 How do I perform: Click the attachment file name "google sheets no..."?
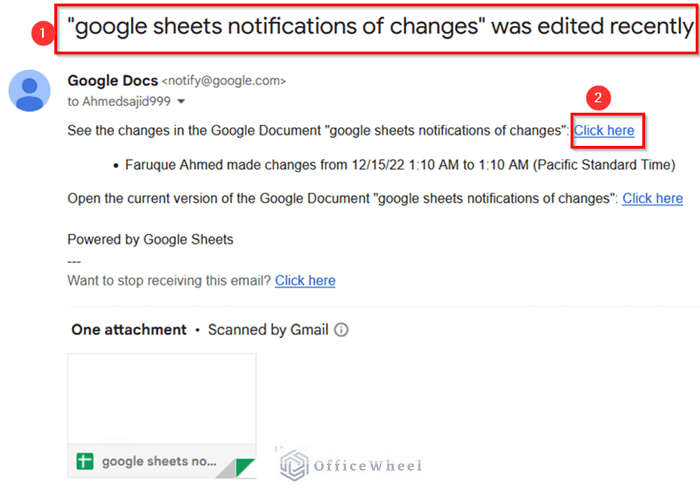158,462
